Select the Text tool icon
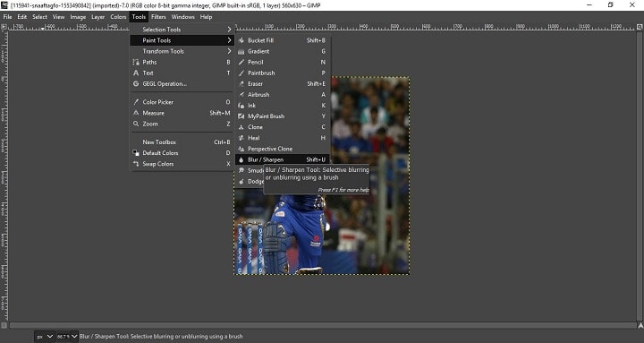Image resolution: width=644 pixels, height=343 pixels. 136,73
